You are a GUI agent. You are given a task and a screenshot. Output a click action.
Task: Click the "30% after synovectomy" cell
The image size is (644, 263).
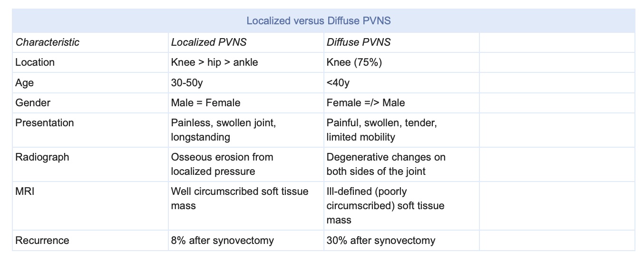click(381, 241)
